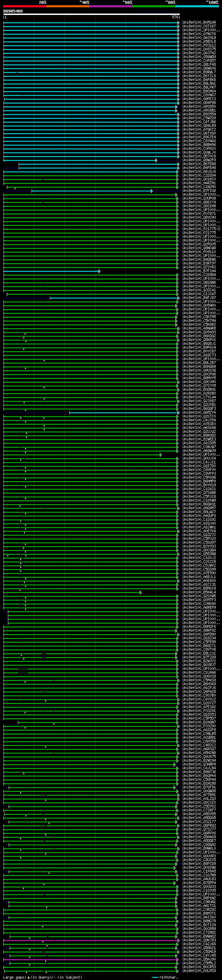Select the UniRef100_Q0WLJ0 label
This screenshot has height=980, width=222.
tap(199, 152)
